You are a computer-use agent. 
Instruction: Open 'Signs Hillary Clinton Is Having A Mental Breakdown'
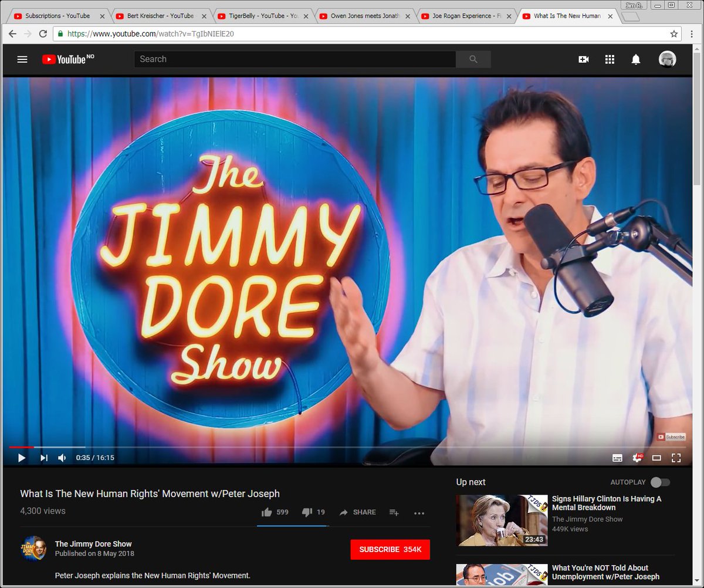[x=607, y=503]
